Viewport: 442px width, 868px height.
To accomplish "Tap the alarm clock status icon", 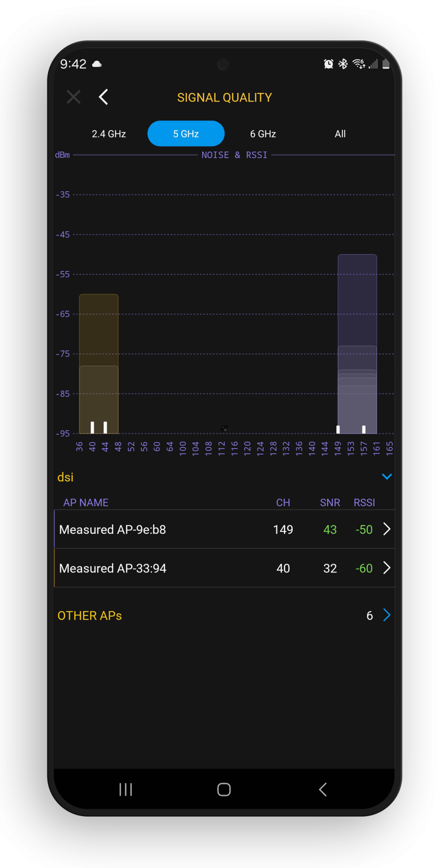I will (328, 64).
